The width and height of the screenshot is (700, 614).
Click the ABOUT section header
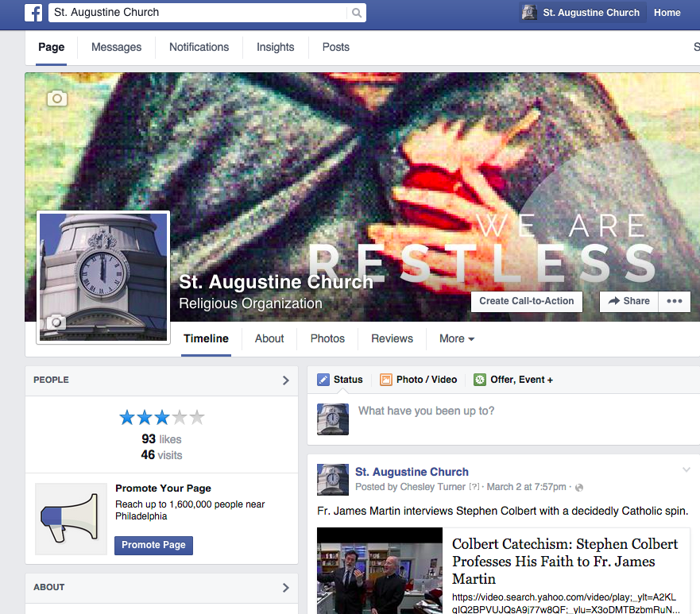click(161, 588)
